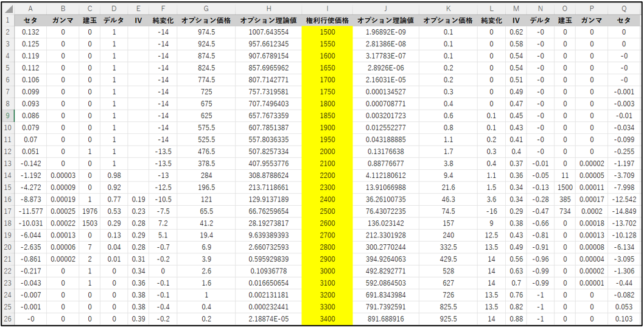
Task: Select the row 26 header
Action: pos(7,320)
